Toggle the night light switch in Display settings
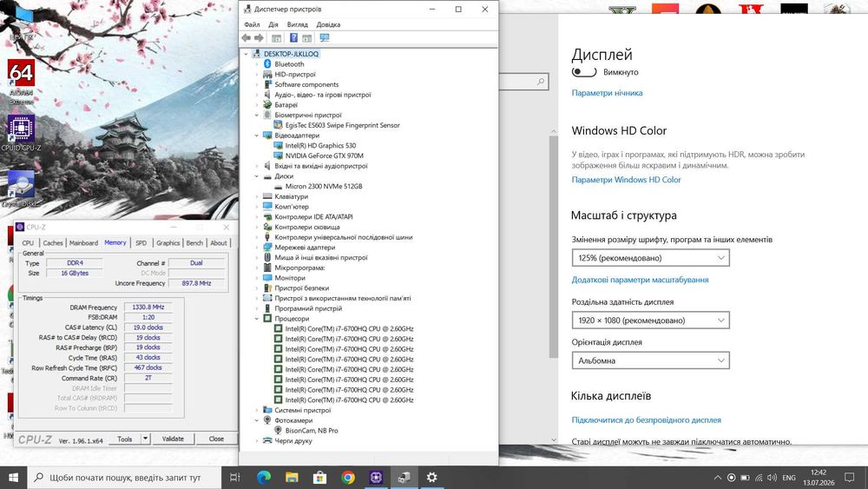Image resolution: width=868 pixels, height=489 pixels. [x=584, y=72]
